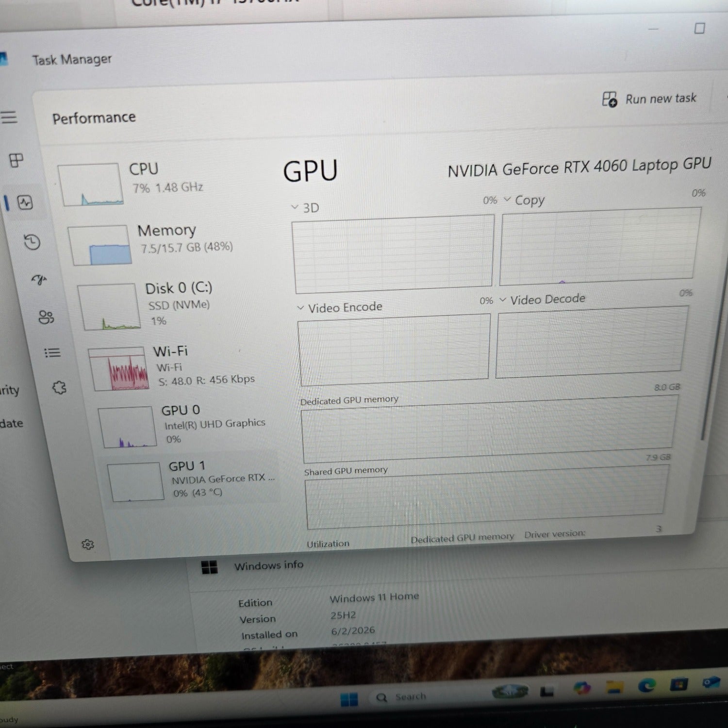Open the App history icon in sidebar
The width and height of the screenshot is (728, 728).
(32, 242)
